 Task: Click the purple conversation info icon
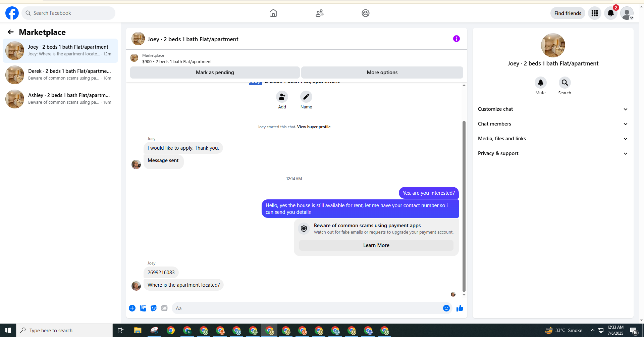[x=457, y=39]
